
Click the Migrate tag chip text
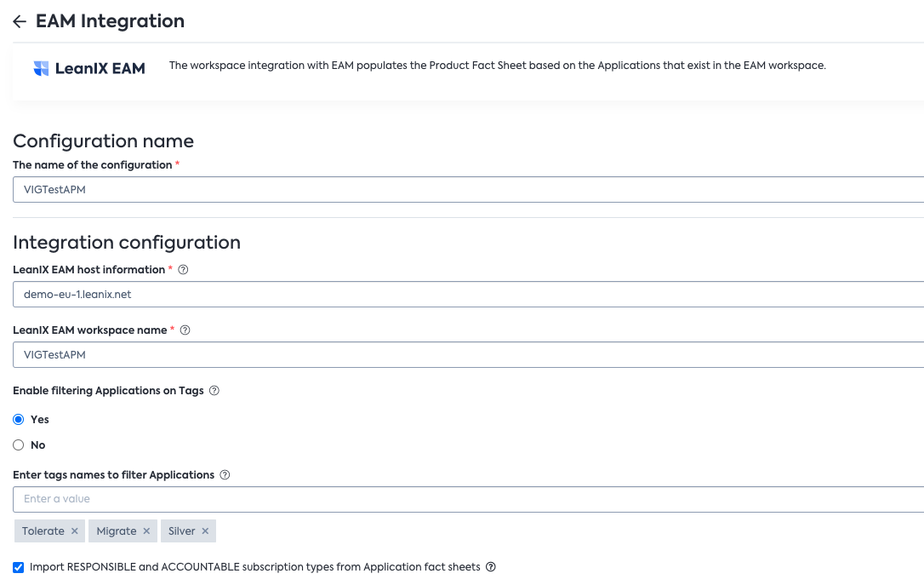click(x=117, y=531)
